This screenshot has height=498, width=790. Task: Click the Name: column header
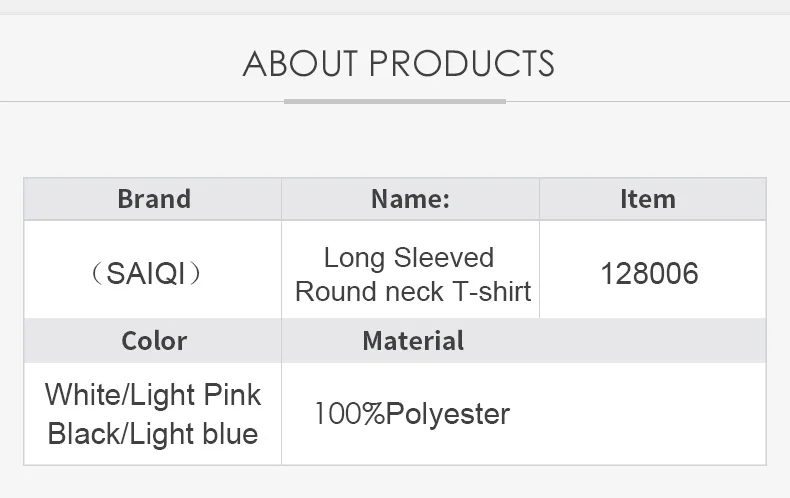coord(410,199)
